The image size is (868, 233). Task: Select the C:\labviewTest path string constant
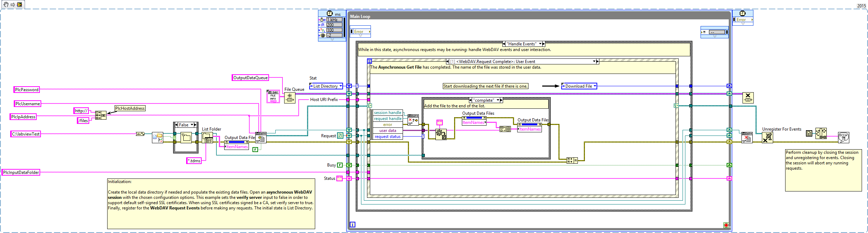click(26, 134)
